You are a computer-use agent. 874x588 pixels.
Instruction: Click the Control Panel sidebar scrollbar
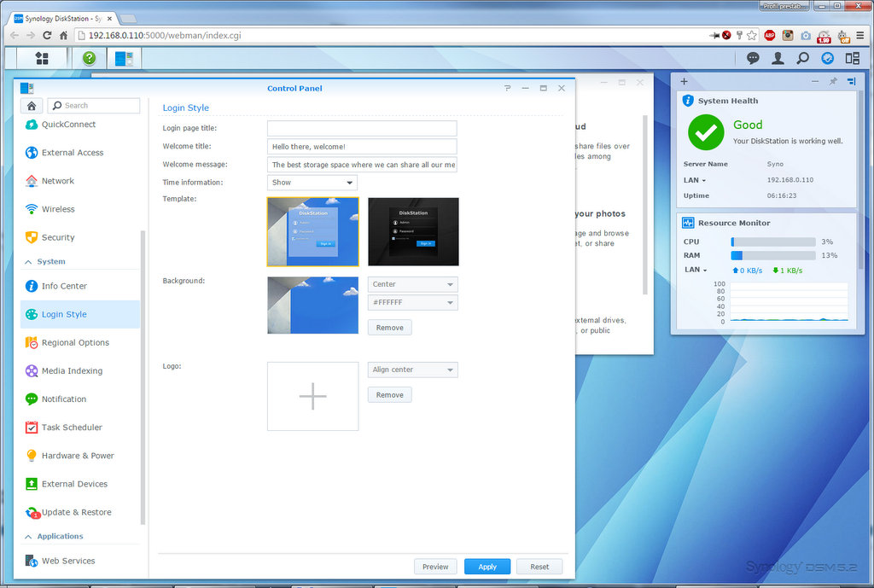(143, 378)
